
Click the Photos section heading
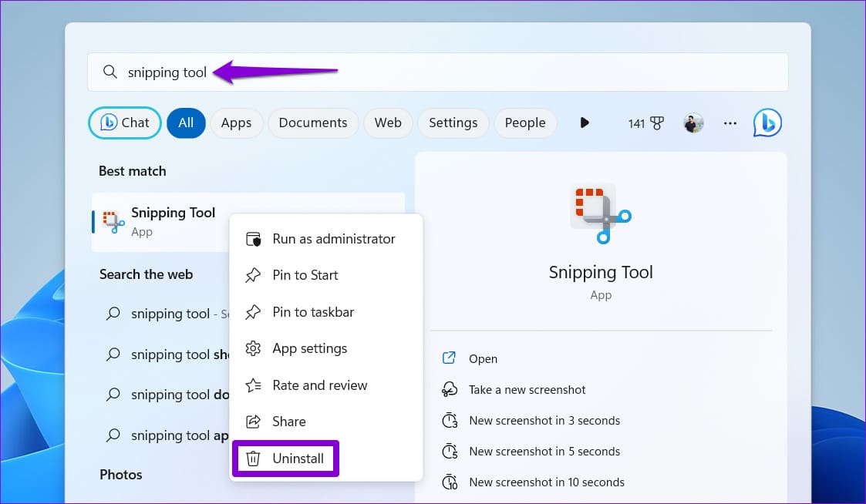coord(121,475)
